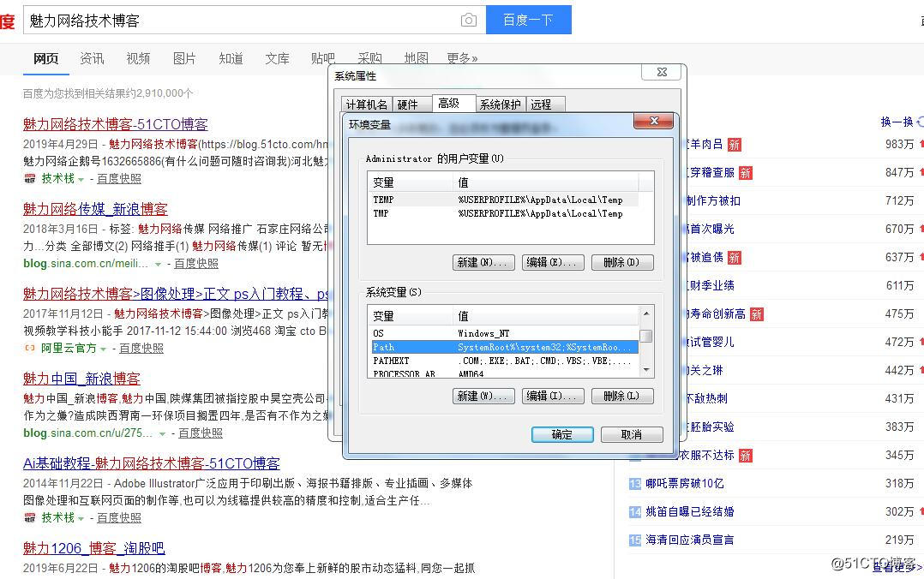Open the 图片 search tab
This screenshot has height=579, width=924.
click(x=184, y=58)
